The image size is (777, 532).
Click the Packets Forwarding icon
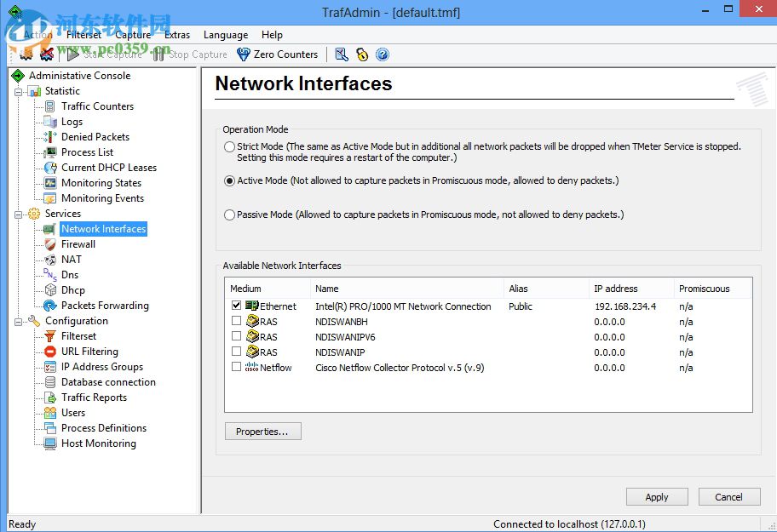click(50, 306)
